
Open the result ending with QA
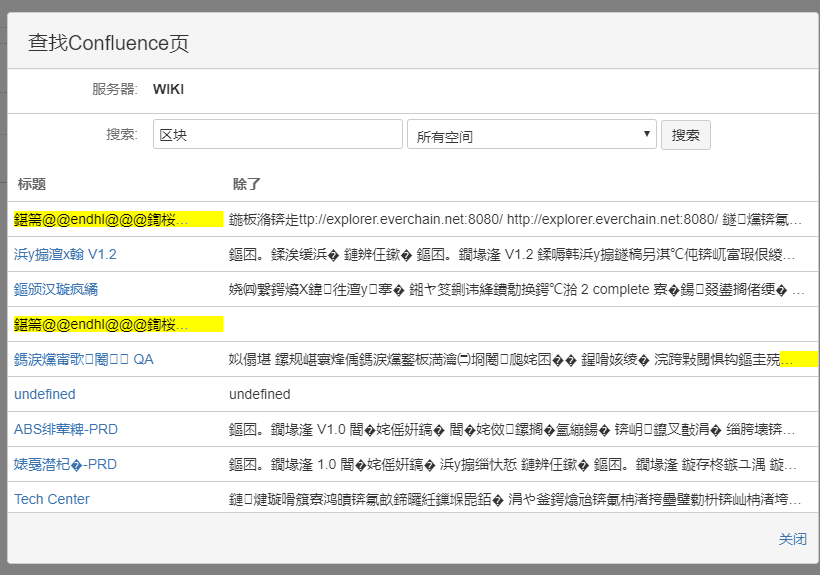84,360
